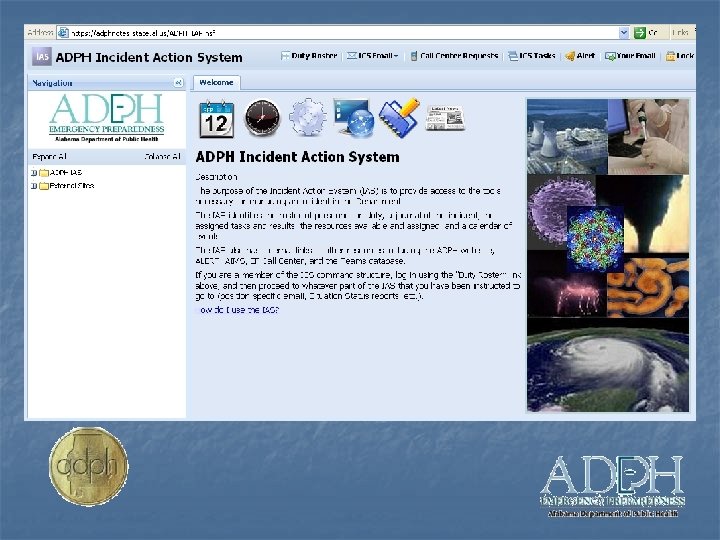The height and width of the screenshot is (540, 720).
Task: Open the 'How do I use the IAS?' link
Action: pyautogui.click(x=238, y=310)
